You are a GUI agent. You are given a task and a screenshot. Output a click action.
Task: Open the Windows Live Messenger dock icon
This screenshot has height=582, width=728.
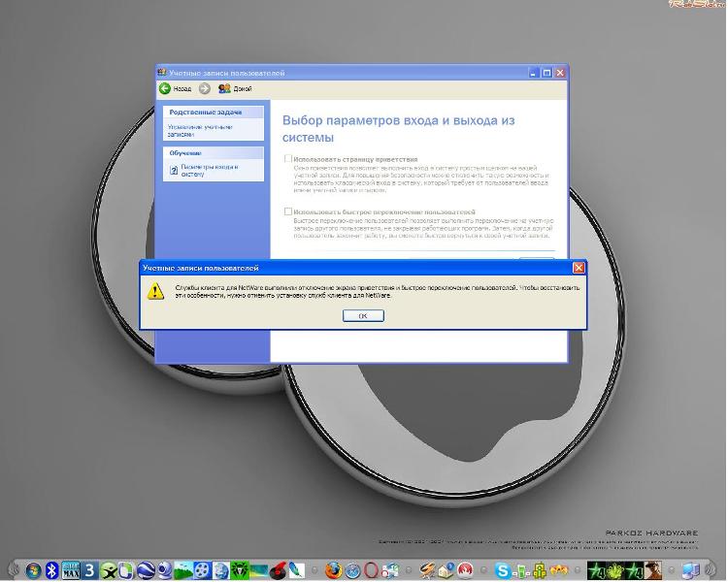click(x=390, y=571)
